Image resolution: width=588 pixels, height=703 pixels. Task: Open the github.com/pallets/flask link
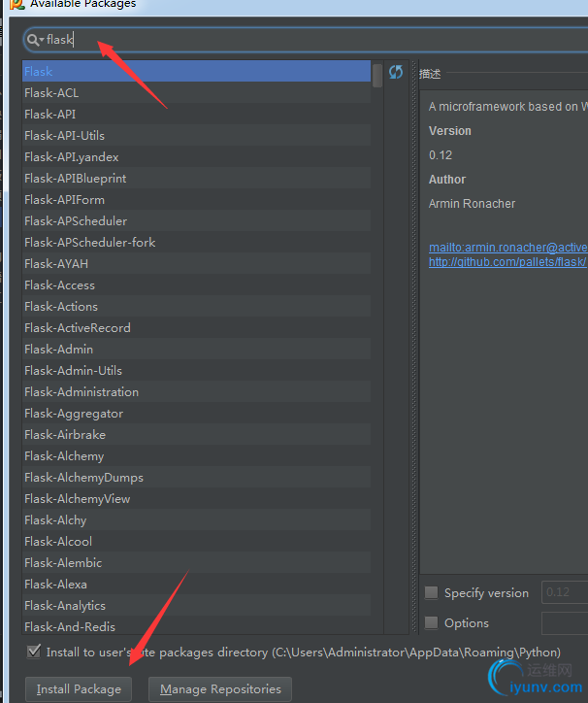[x=507, y=262]
